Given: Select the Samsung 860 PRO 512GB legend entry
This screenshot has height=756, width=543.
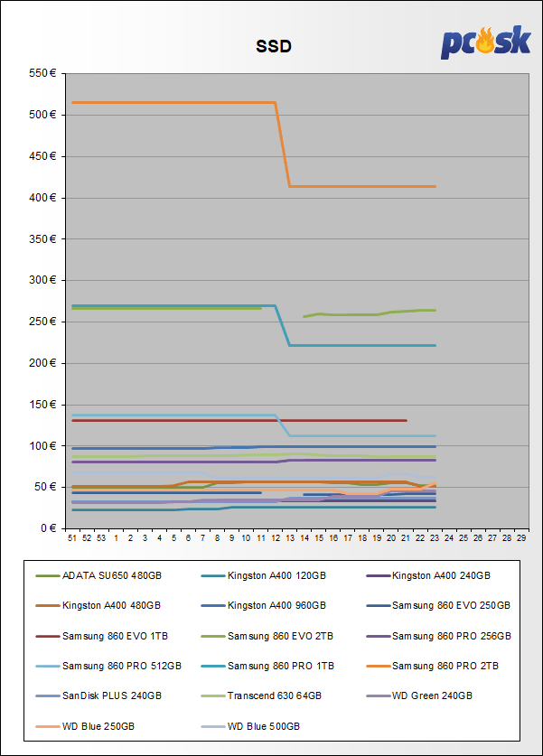Looking at the screenshot, I should 108,667.
